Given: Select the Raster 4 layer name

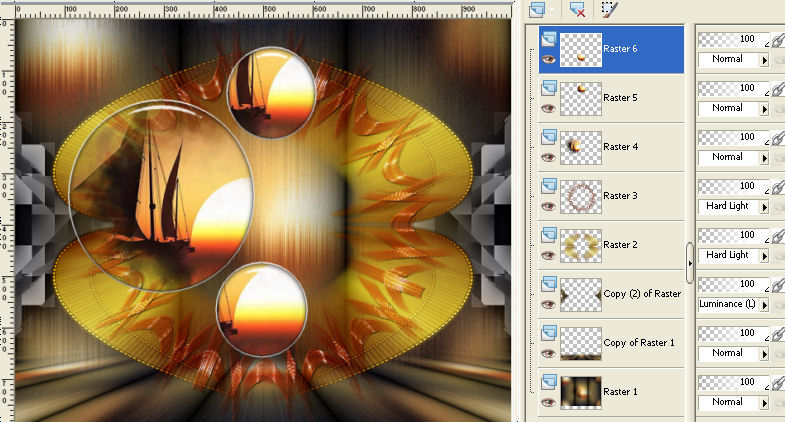Looking at the screenshot, I should pyautogui.click(x=620, y=147).
